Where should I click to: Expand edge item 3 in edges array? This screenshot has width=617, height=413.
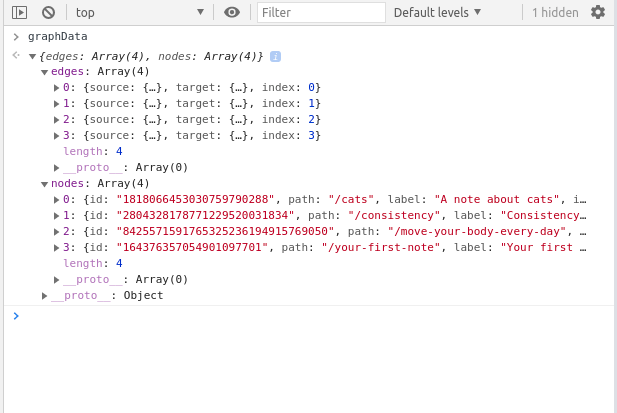[x=56, y=136]
